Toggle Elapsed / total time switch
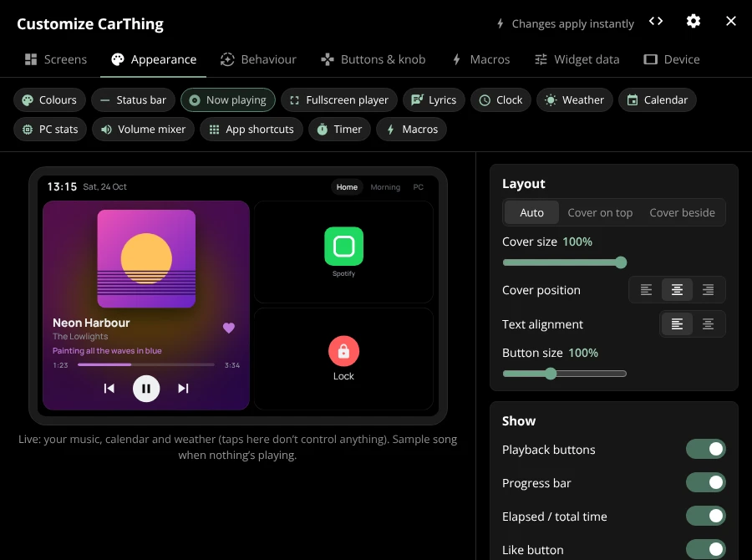The image size is (752, 560). (x=705, y=517)
